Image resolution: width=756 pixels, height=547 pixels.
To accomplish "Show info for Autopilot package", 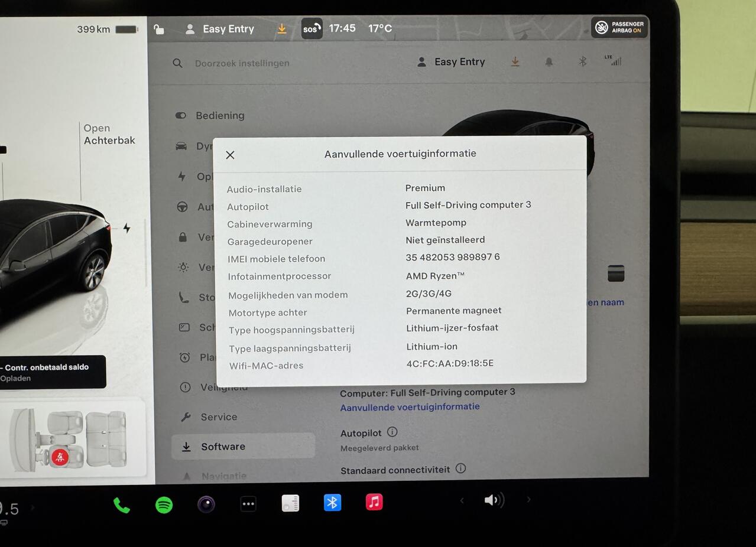I will point(392,432).
